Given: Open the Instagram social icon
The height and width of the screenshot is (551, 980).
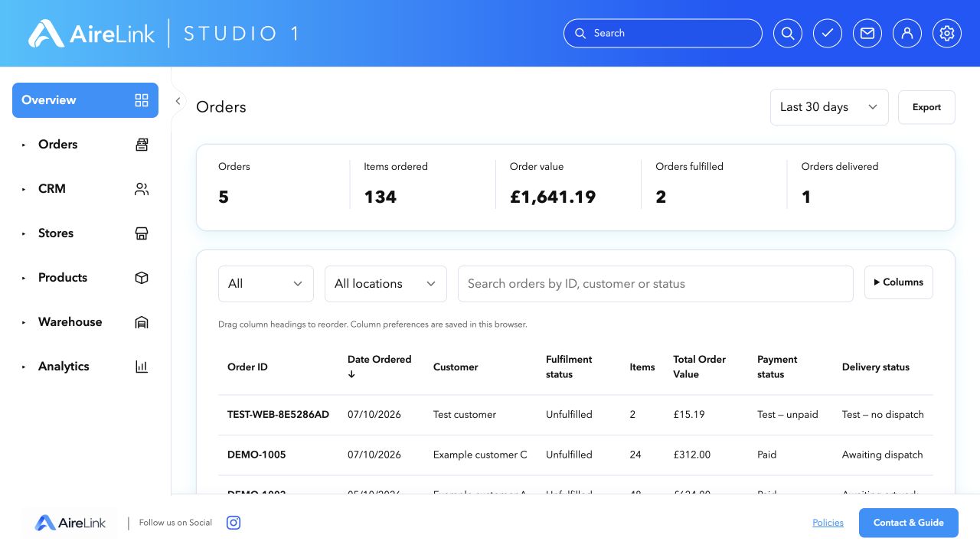Looking at the screenshot, I should 234,523.
